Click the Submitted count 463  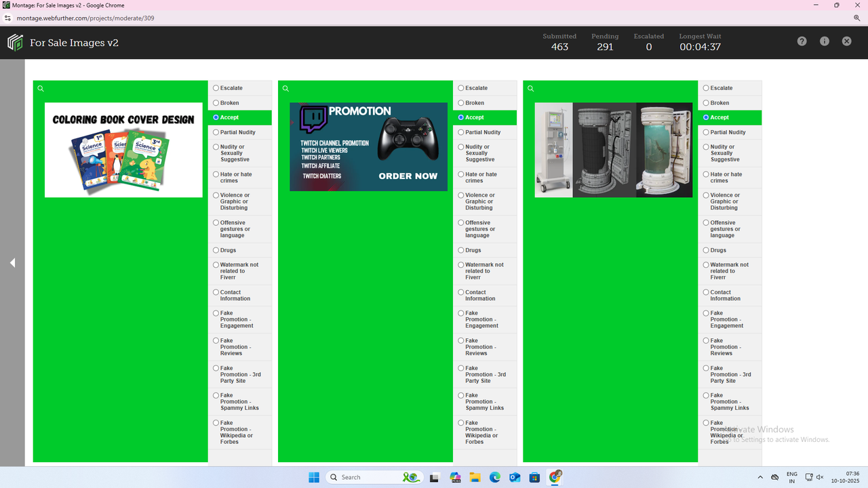[x=559, y=47]
